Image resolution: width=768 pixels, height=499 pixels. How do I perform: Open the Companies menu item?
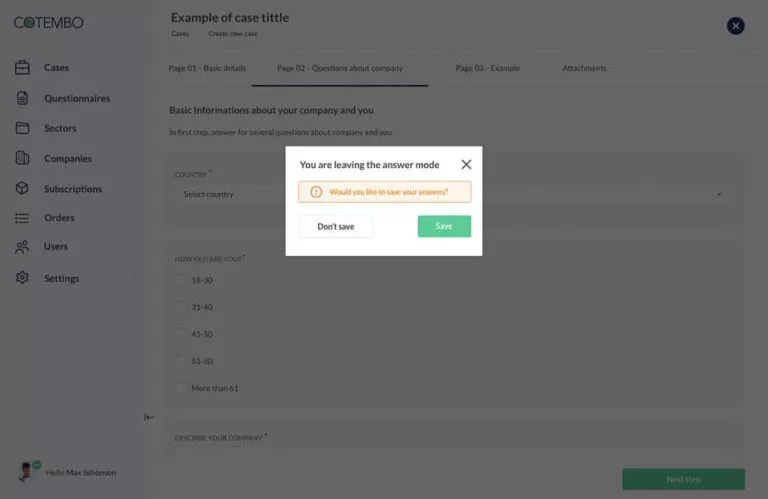click(x=68, y=159)
